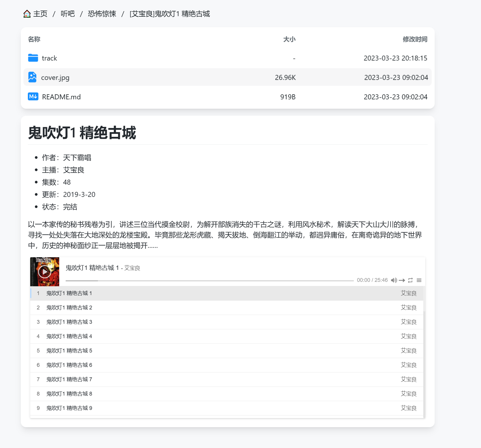The width and height of the screenshot is (481, 448).
Task: Play audio via cover play button
Action: 45,272
